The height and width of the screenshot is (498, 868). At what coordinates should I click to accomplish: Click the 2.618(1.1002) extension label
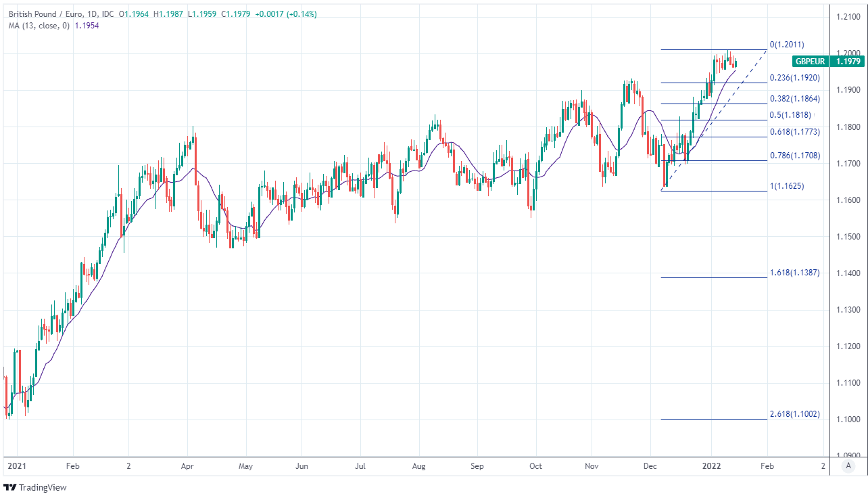794,413
